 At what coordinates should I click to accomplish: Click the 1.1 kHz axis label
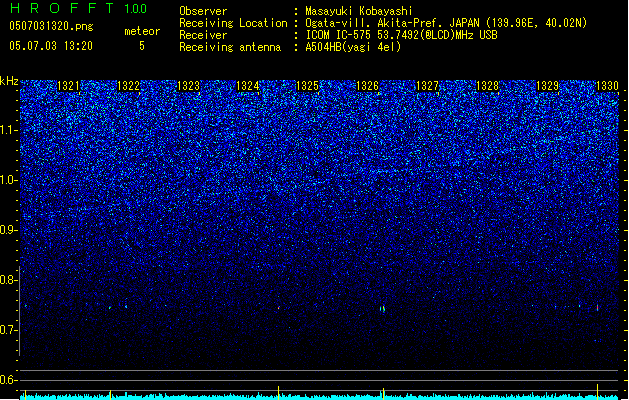(x=9, y=130)
